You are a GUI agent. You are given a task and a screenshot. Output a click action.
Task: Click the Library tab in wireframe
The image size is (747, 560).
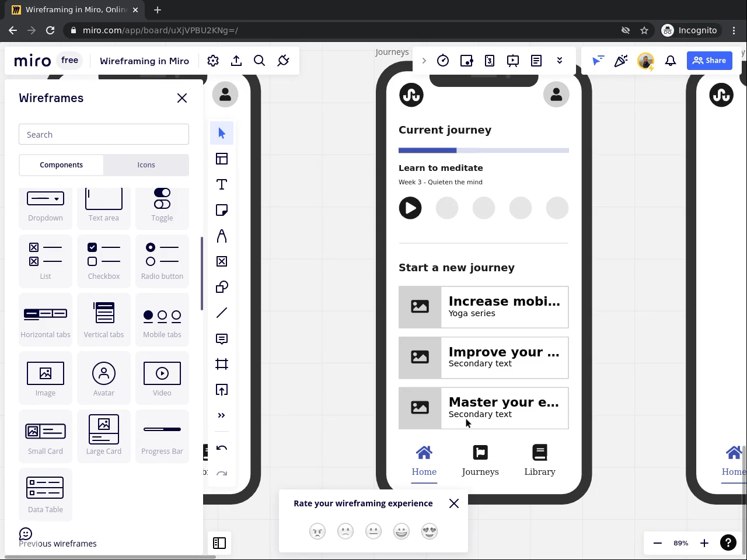click(540, 461)
